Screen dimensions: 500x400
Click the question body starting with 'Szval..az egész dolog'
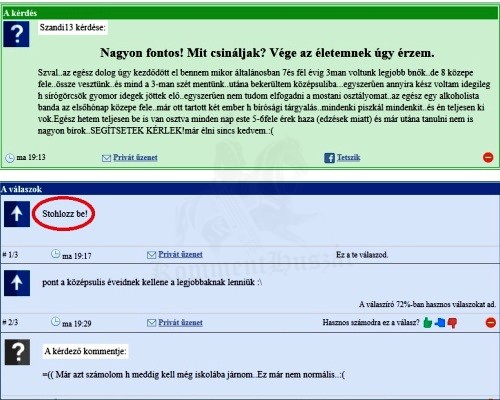pos(264,102)
